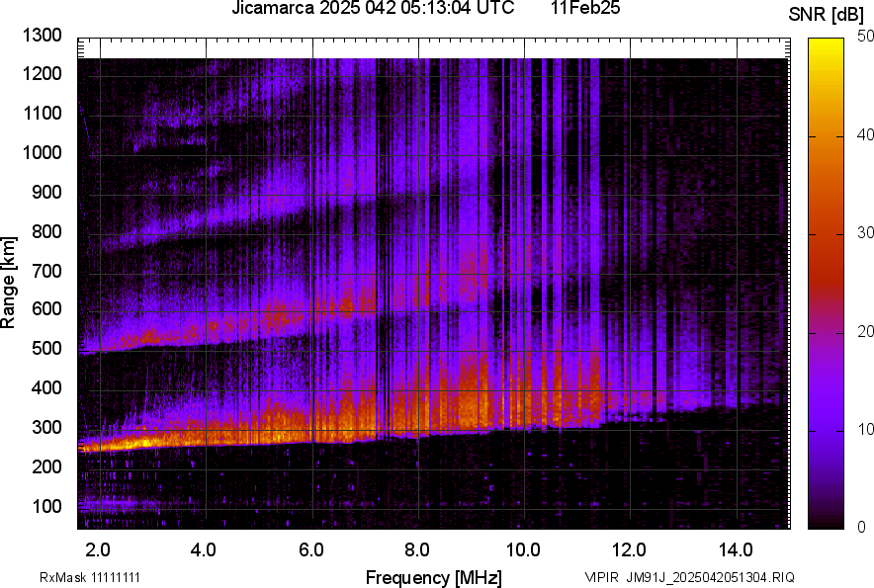Click frequency tick label '2.0'
Image resolution: width=874 pixels, height=588 pixels.
click(x=98, y=550)
